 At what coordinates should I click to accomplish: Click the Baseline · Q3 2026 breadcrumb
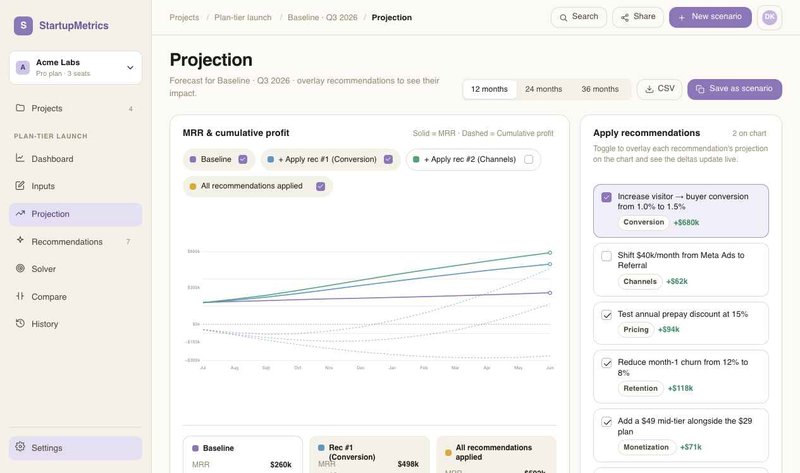[322, 17]
